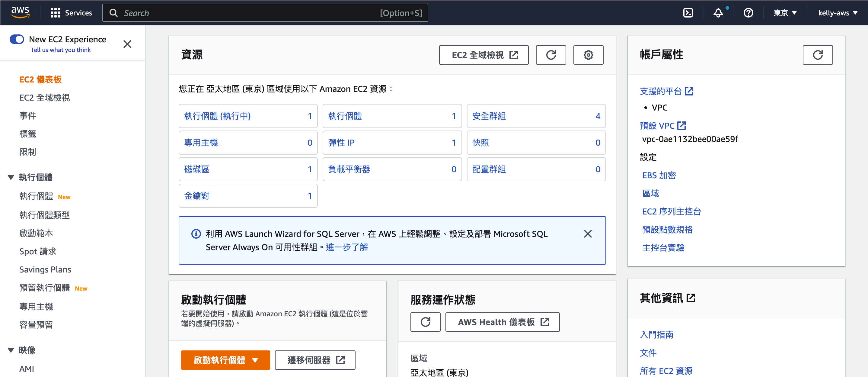Open the EC2 序列主控台 link
868x377 pixels.
click(672, 211)
